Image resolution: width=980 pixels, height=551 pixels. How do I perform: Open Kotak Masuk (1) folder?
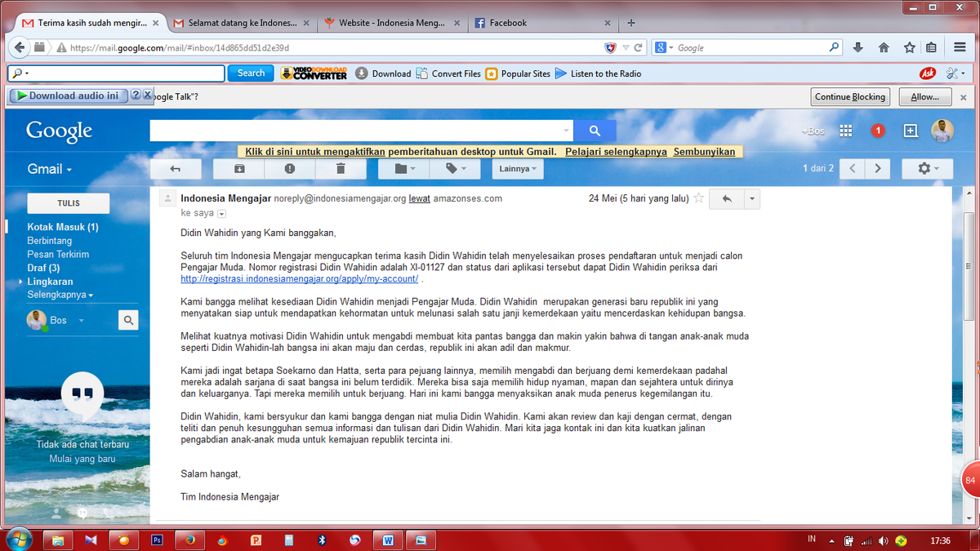point(63,227)
